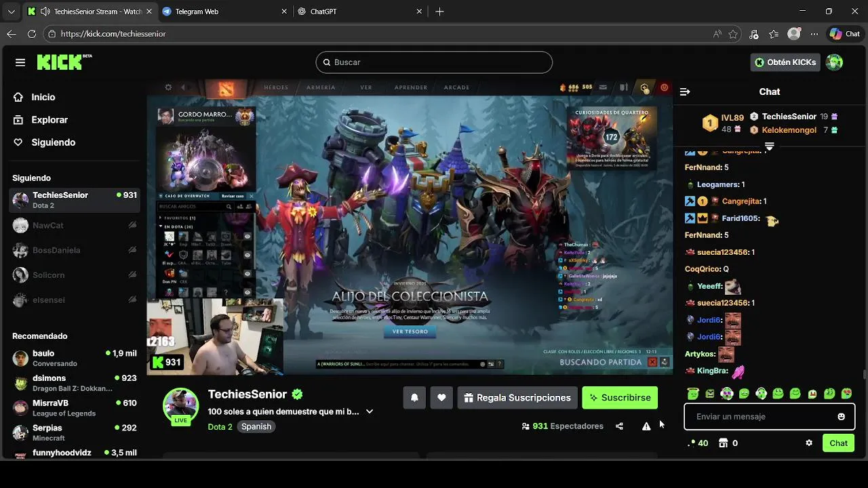Image resolution: width=868 pixels, height=488 pixels.
Task: Follow channel with heart button
Action: [441, 398]
